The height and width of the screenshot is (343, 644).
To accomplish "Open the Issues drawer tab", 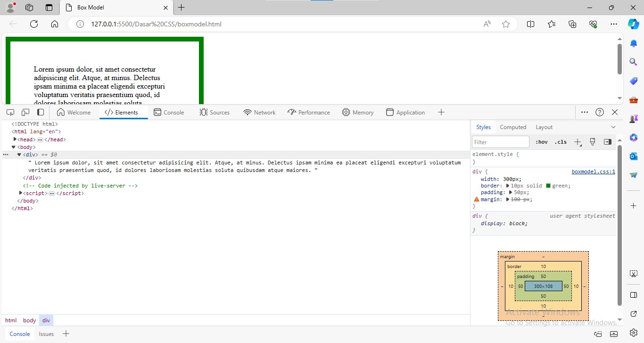I will click(x=46, y=334).
